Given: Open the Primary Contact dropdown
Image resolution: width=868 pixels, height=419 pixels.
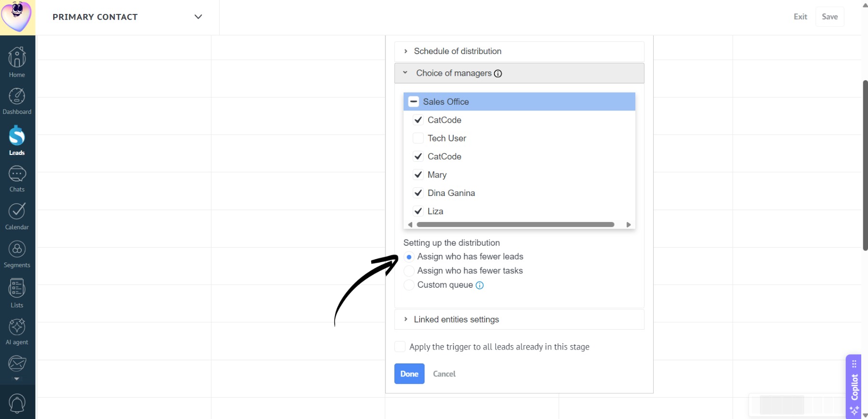Looking at the screenshot, I should [127, 17].
